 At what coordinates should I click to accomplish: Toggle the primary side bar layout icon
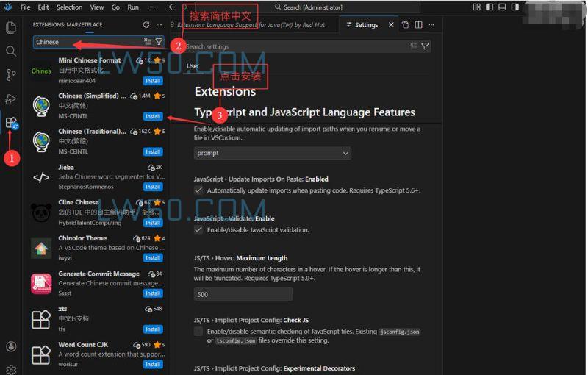(490, 7)
